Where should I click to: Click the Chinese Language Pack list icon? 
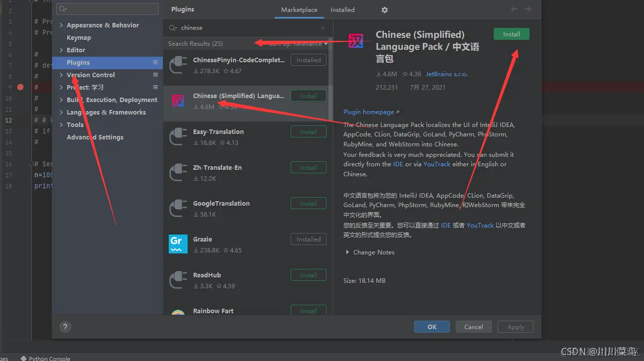178,101
